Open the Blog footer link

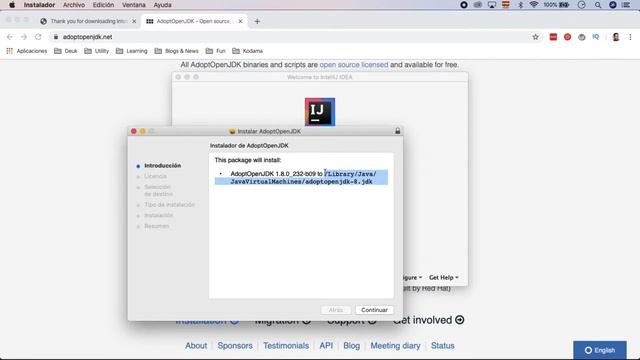351,346
